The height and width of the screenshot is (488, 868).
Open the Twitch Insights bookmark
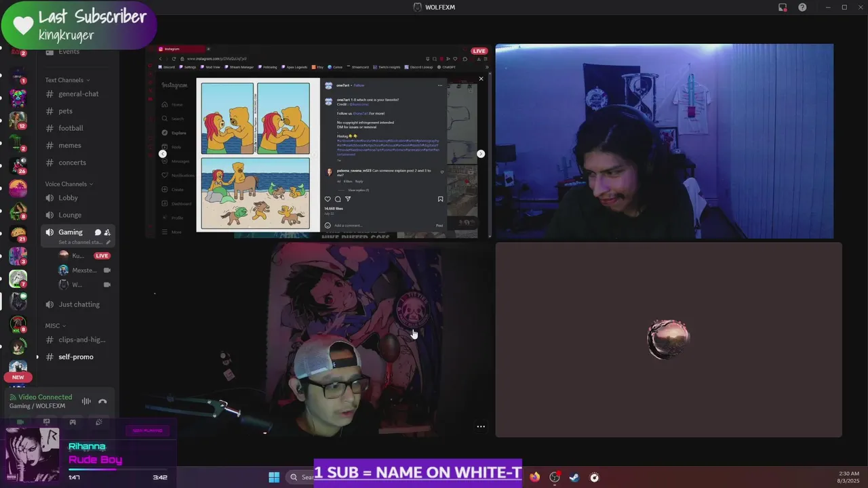(x=387, y=67)
